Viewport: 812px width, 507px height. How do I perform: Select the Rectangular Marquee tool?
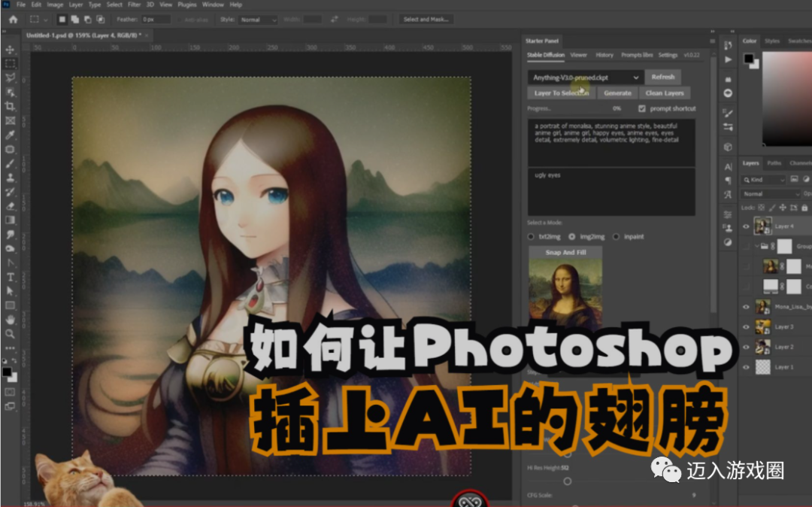[x=10, y=64]
